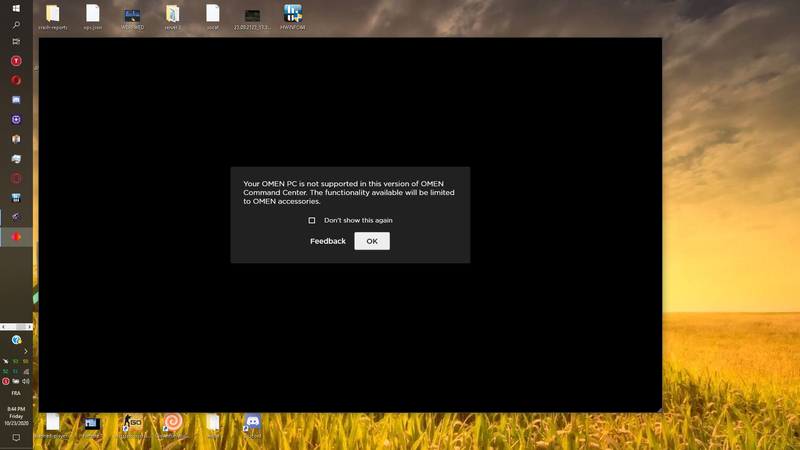
Task: Open the Windows Start menu
Action: pos(16,8)
